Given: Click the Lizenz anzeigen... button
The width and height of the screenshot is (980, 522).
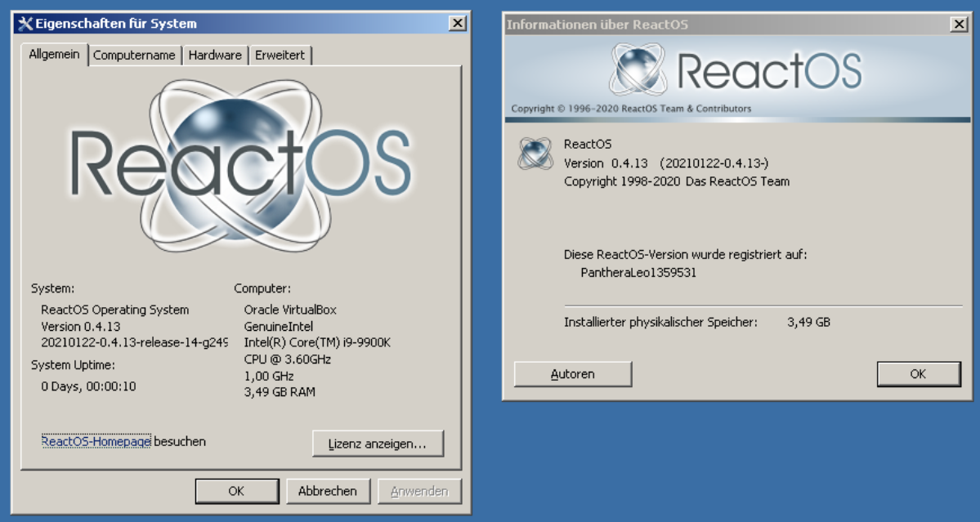Looking at the screenshot, I should click(378, 444).
